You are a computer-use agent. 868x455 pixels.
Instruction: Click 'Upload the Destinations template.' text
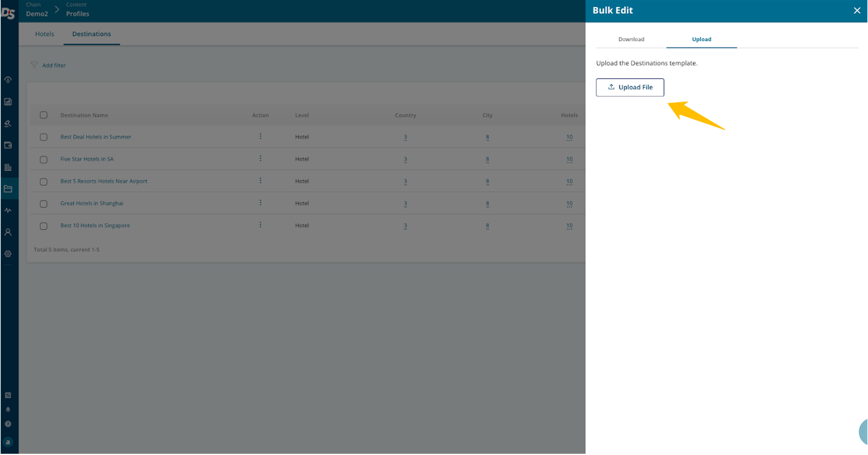pyautogui.click(x=647, y=63)
